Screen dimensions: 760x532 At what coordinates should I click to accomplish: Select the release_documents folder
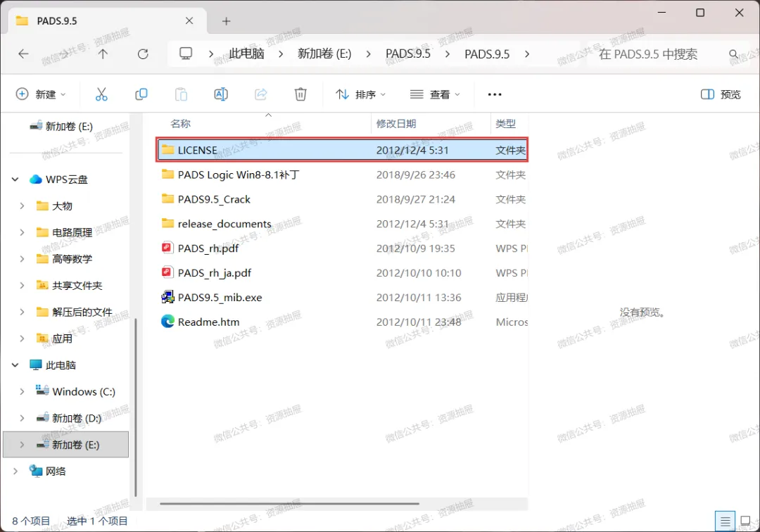click(x=342, y=224)
